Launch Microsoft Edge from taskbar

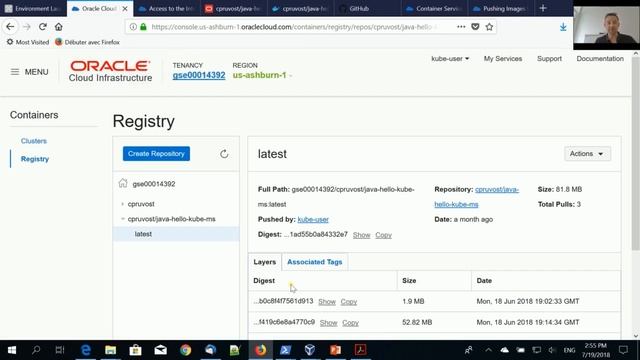coord(85,350)
